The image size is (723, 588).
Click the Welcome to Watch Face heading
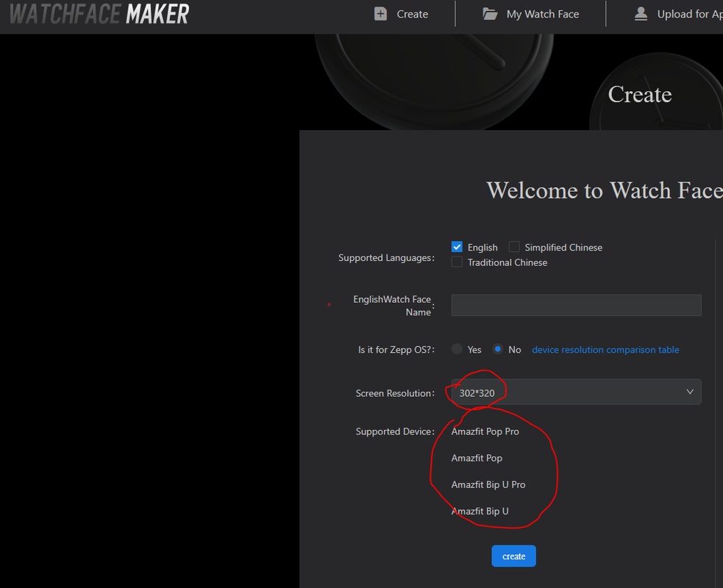coord(605,190)
